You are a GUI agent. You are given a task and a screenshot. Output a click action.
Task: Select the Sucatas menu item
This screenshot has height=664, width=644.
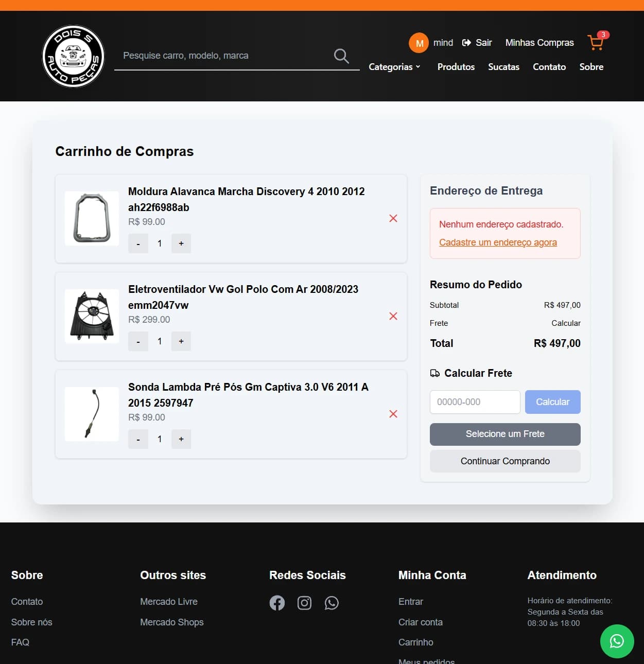[x=503, y=67]
